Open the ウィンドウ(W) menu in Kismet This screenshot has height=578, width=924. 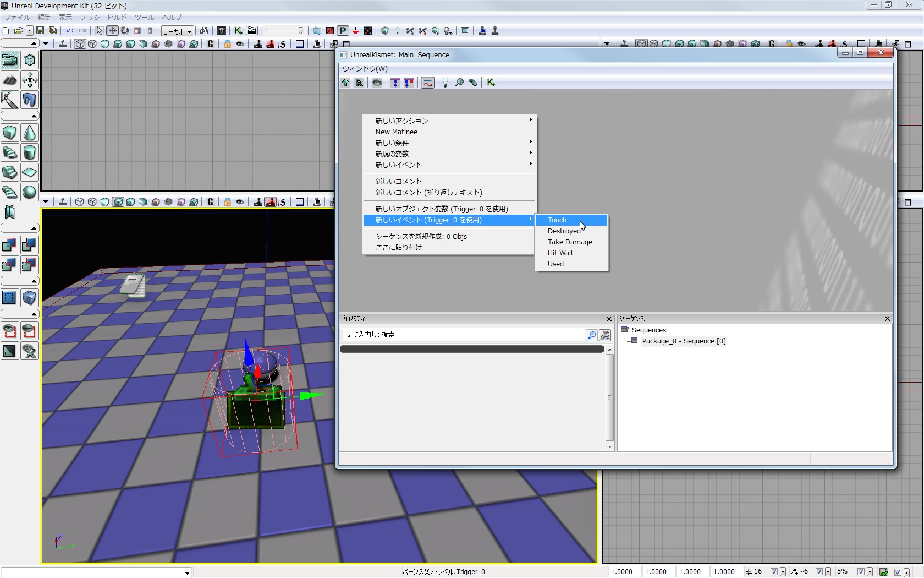[x=365, y=69]
